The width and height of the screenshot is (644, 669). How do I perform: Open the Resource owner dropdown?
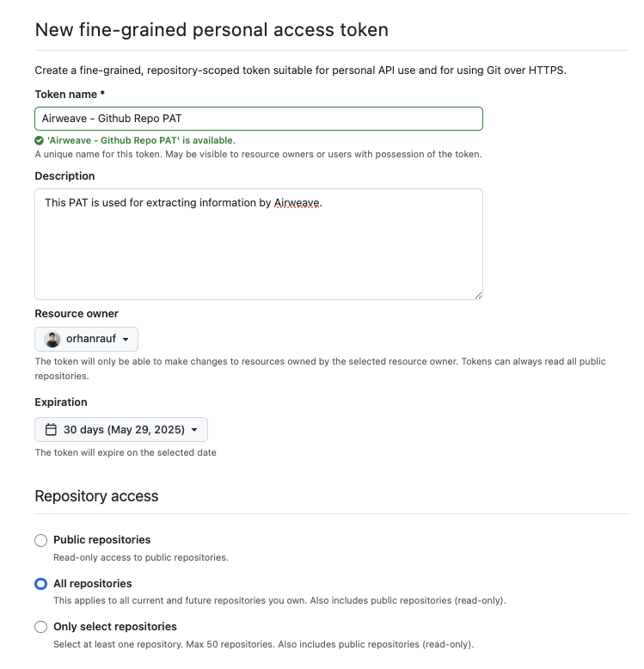tap(86, 339)
